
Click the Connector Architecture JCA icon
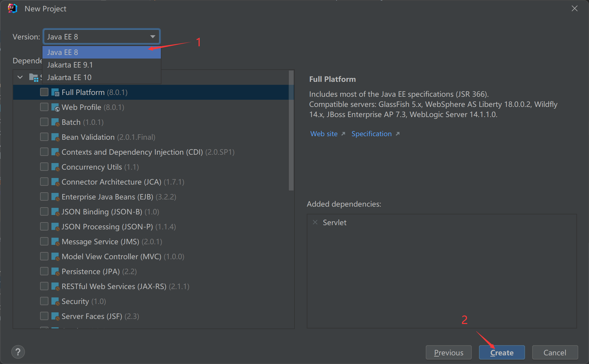[55, 182]
